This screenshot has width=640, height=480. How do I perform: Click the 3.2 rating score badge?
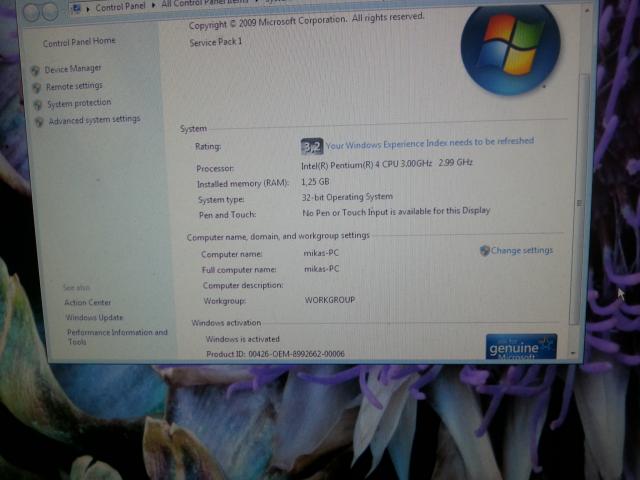[x=312, y=146]
